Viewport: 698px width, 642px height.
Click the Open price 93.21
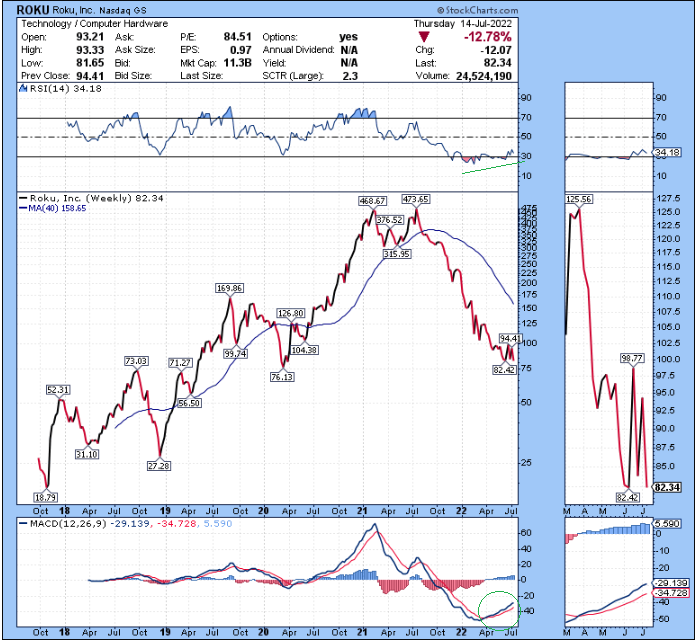[x=90, y=37]
